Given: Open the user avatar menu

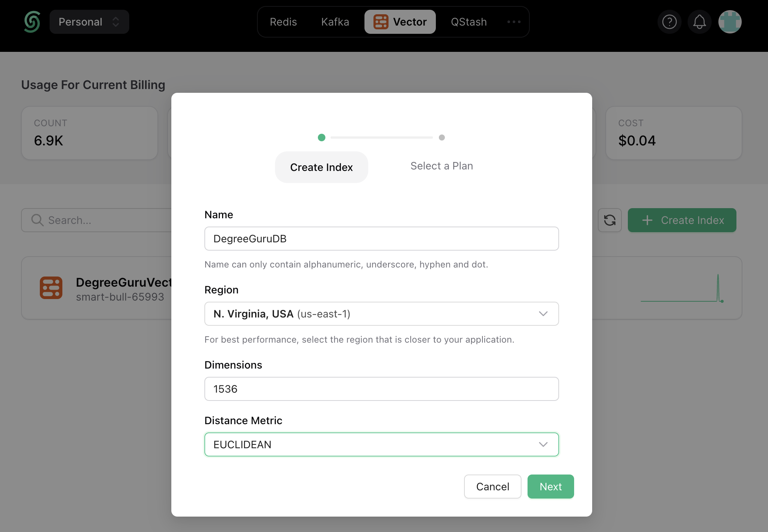Looking at the screenshot, I should pyautogui.click(x=729, y=22).
